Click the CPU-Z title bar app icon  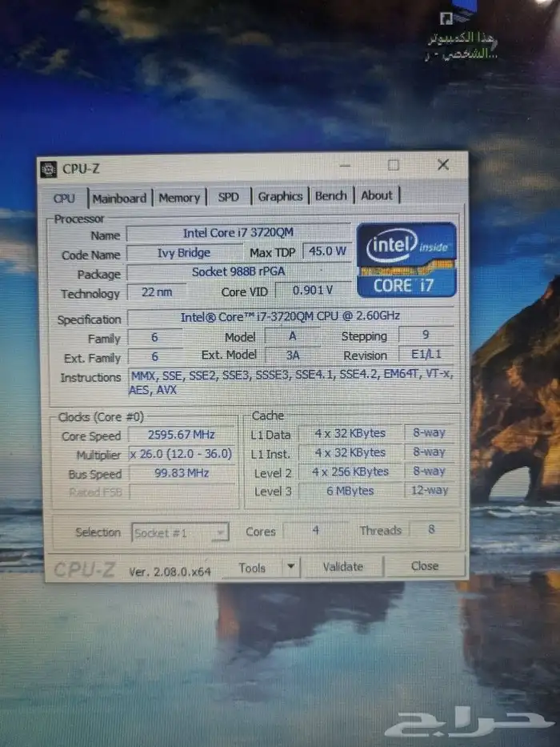pyautogui.click(x=49, y=169)
